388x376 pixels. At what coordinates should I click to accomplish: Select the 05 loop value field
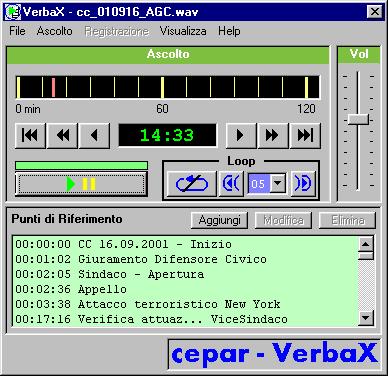tap(259, 183)
